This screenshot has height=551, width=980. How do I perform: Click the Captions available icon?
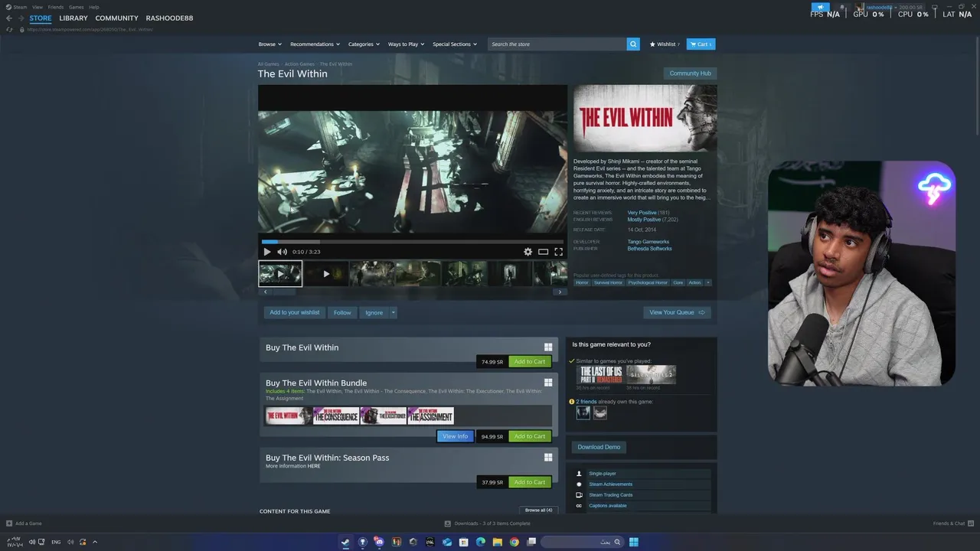[579, 506]
